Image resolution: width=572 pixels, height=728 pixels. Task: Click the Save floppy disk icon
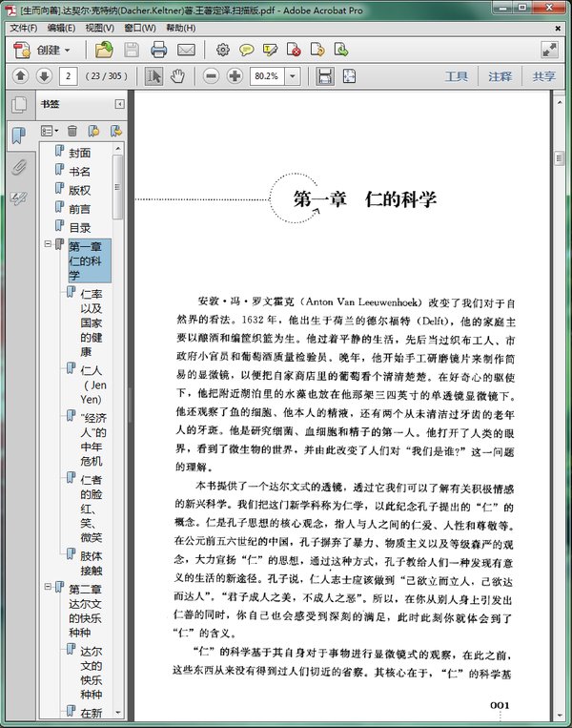tap(132, 50)
